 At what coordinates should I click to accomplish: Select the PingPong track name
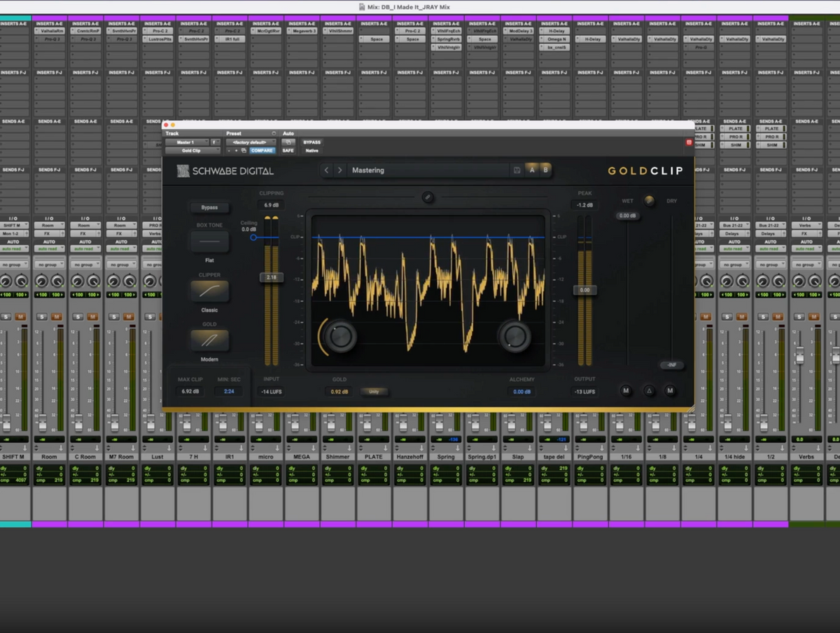coord(591,457)
